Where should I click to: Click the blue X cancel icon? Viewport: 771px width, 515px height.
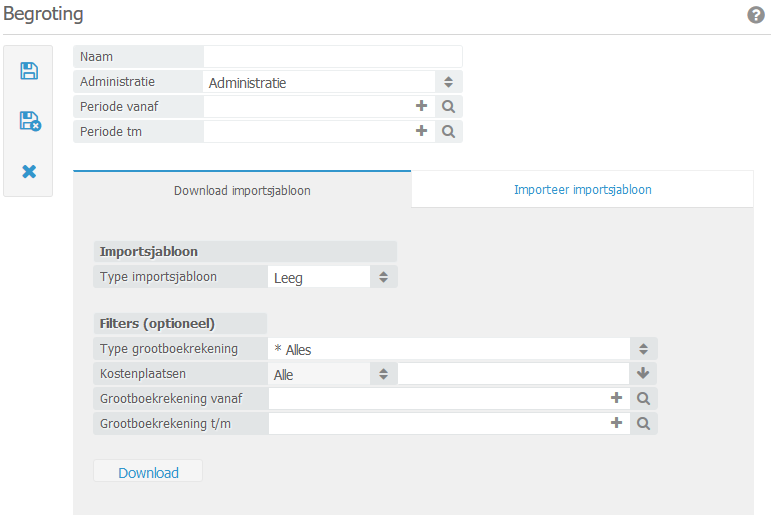29,171
